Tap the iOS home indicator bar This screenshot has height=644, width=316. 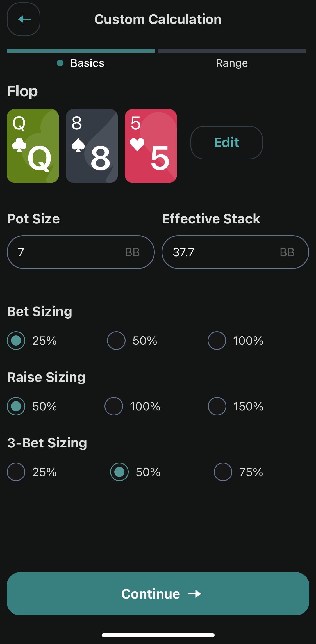pos(158,635)
